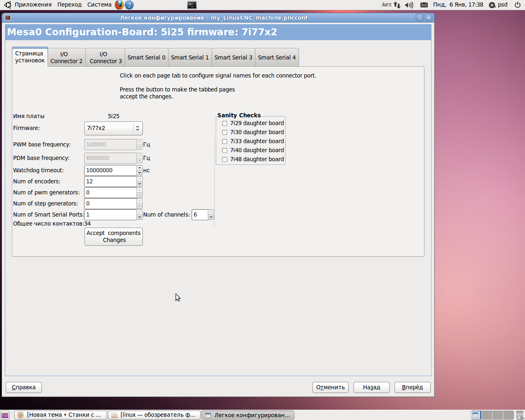525x420 pixels.
Task: Increase Num of Smart Serial Ports
Action: tap(139, 212)
